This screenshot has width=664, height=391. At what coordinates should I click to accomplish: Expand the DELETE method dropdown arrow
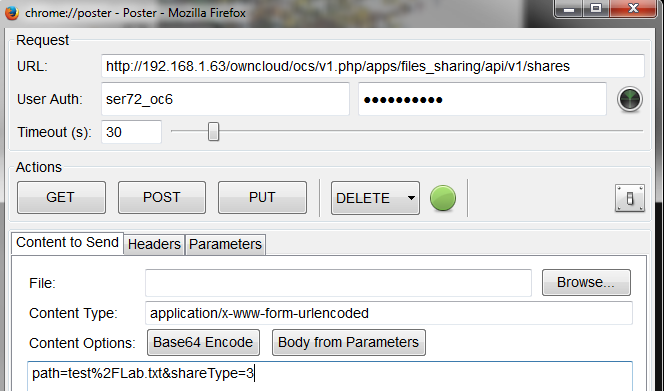tap(411, 198)
